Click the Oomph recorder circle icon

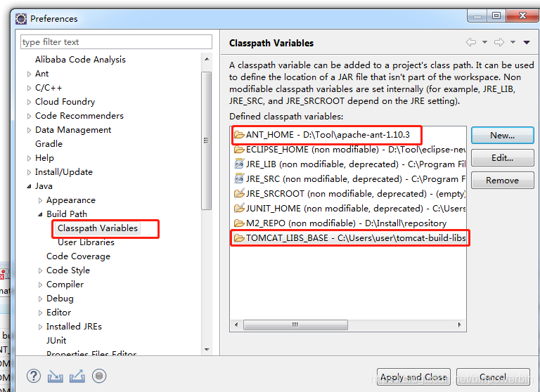coord(99,376)
